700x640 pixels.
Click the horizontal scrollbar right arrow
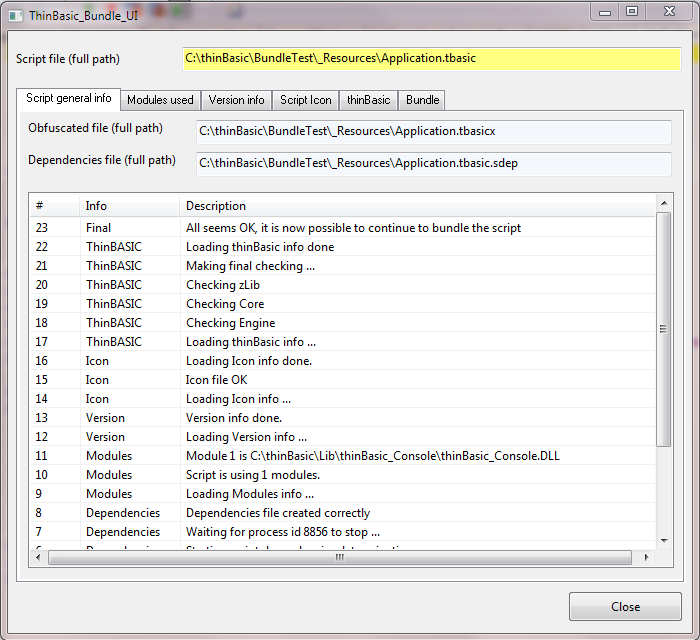(x=648, y=557)
